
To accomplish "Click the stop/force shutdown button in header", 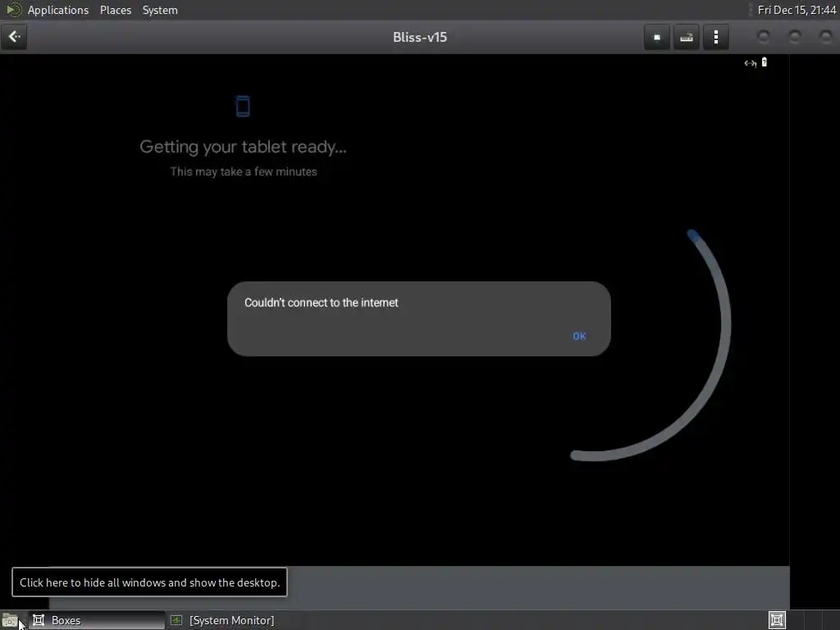I will (657, 37).
